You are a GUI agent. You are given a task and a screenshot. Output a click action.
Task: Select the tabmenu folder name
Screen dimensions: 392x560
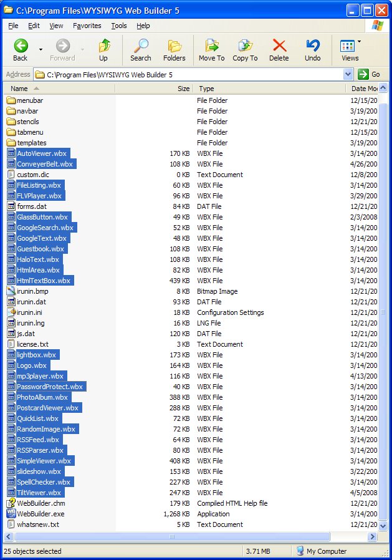(30, 132)
